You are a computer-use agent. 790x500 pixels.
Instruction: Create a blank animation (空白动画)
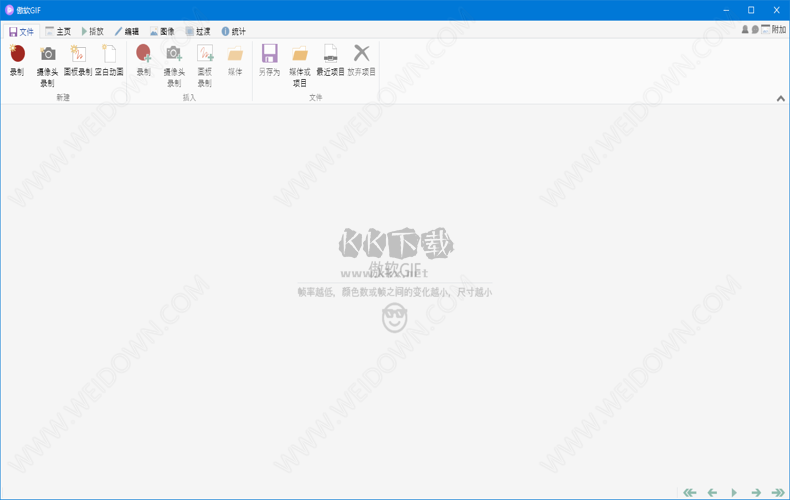[109, 60]
